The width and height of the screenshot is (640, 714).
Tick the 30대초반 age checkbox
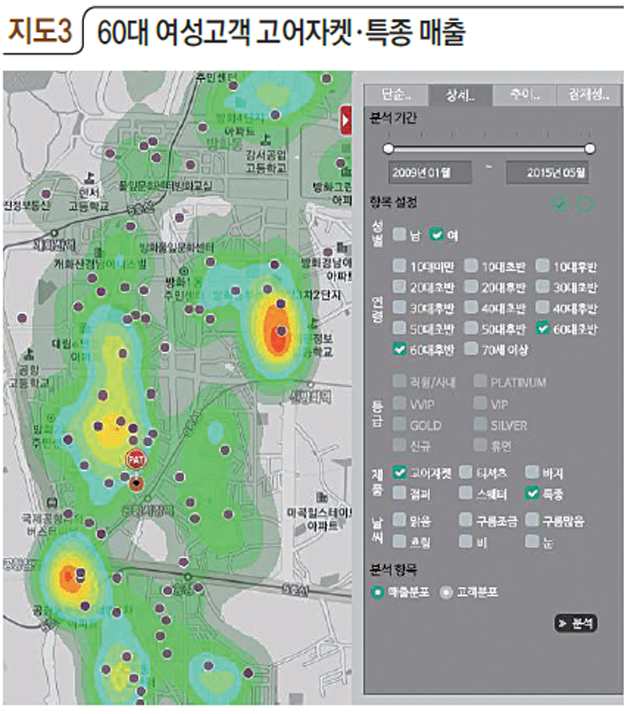click(542, 286)
